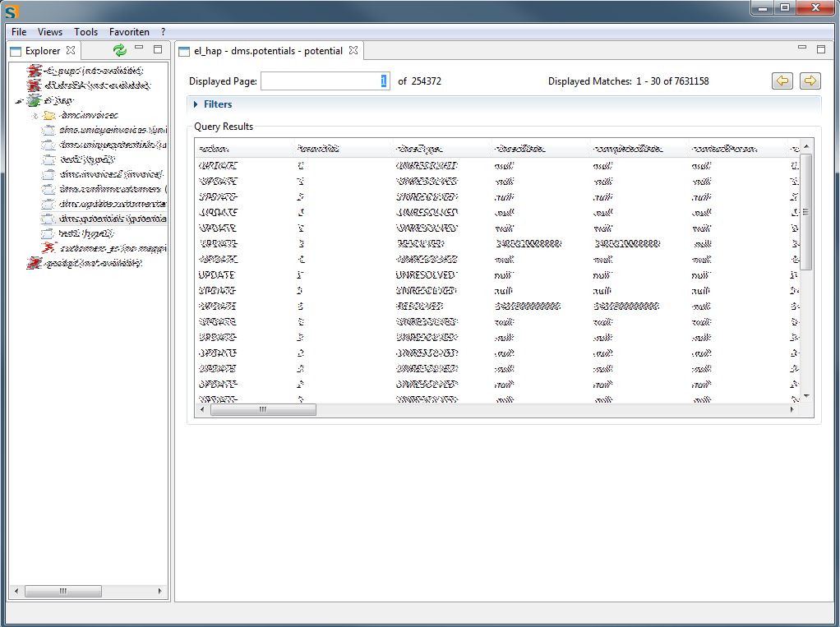
Task: Click the results table vertical scrollbar thumb
Action: pos(805,211)
